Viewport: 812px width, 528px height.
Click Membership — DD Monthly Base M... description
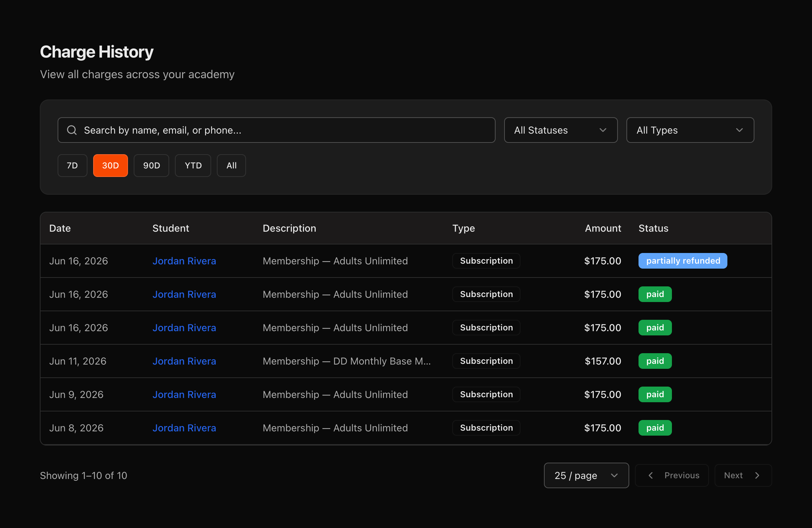pos(347,361)
